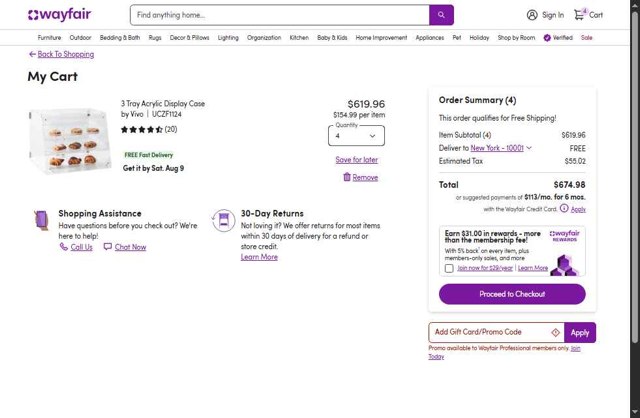Click the Shopping Assistance phone illustration
Viewport: 640px width, 418px height.
click(41, 220)
